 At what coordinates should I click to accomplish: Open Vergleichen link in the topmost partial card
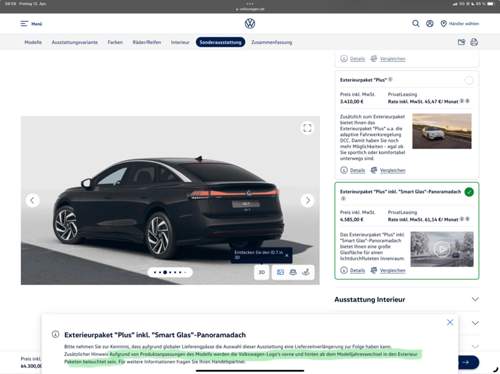click(x=393, y=59)
